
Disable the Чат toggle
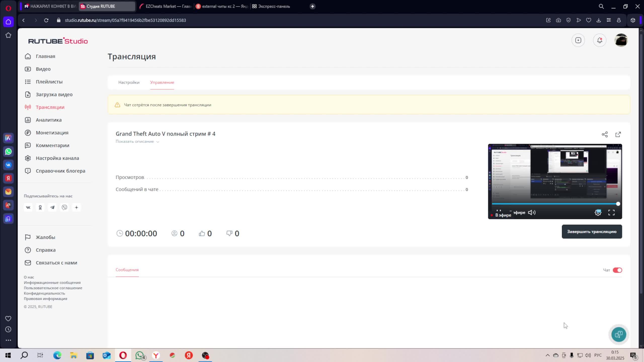point(617,270)
